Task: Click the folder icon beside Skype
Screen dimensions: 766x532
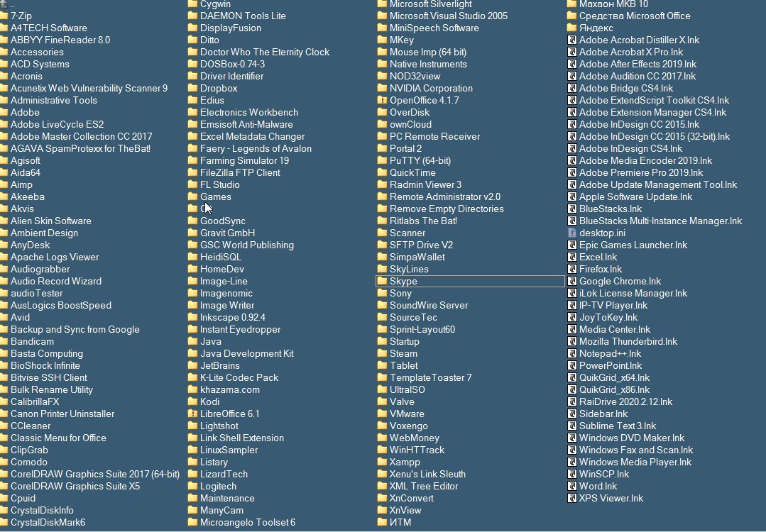Action: (x=382, y=281)
